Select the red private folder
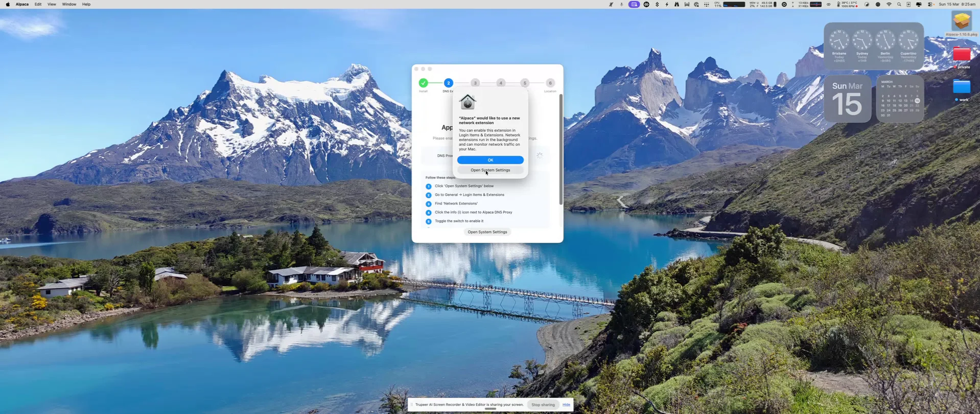Screen dimensions: 980x414 [961, 54]
